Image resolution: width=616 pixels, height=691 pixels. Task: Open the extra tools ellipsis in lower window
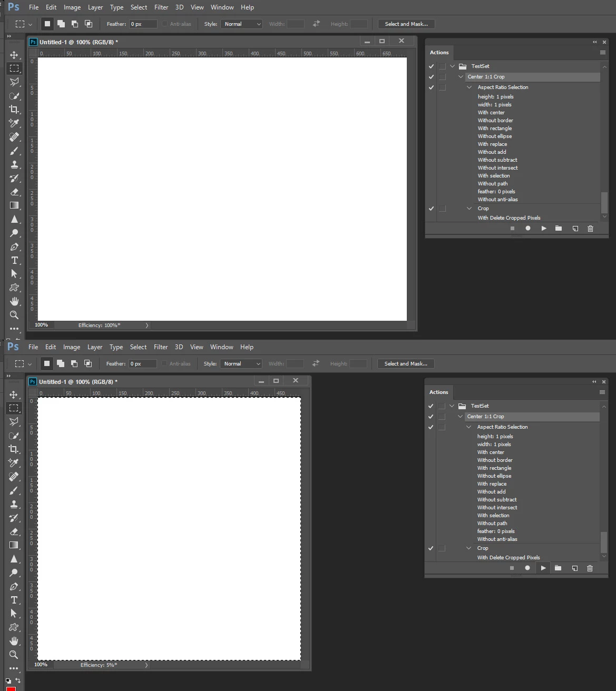[14, 668]
